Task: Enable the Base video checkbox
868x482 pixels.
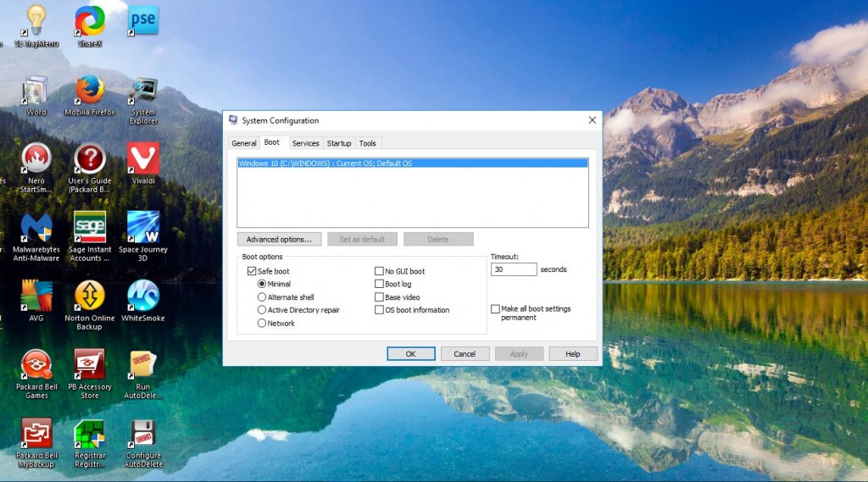Action: click(379, 297)
